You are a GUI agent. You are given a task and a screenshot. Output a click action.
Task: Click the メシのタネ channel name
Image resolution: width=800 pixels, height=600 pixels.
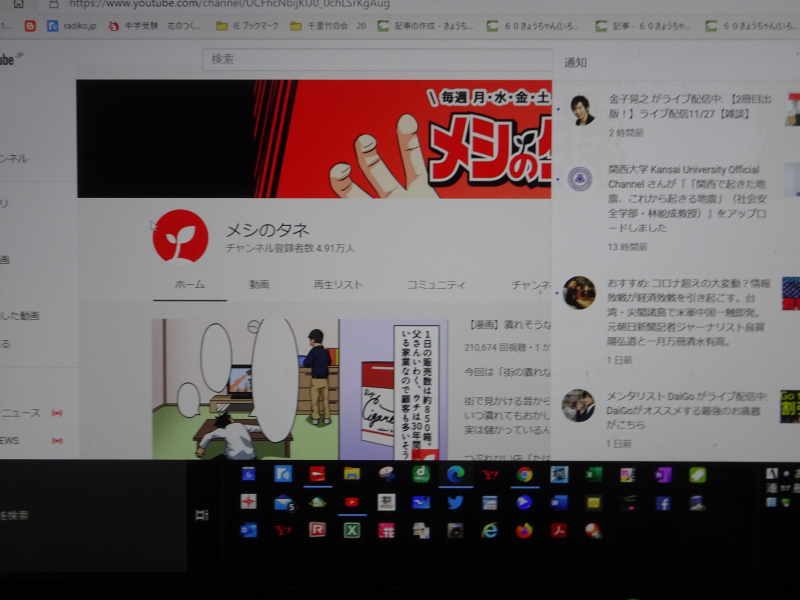pos(268,230)
